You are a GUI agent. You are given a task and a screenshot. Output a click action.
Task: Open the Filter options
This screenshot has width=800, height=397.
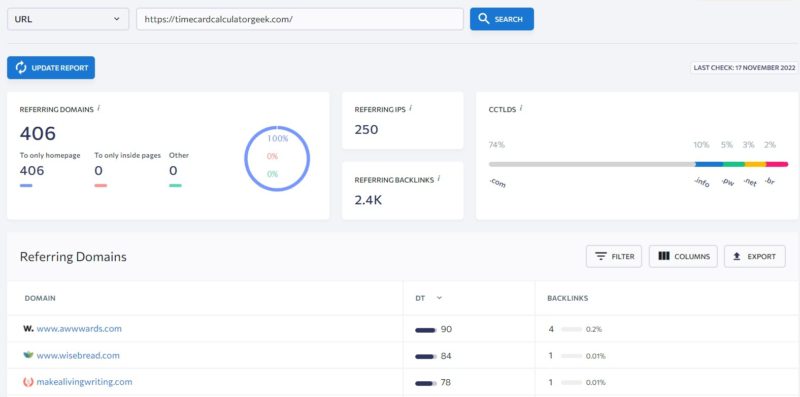614,256
